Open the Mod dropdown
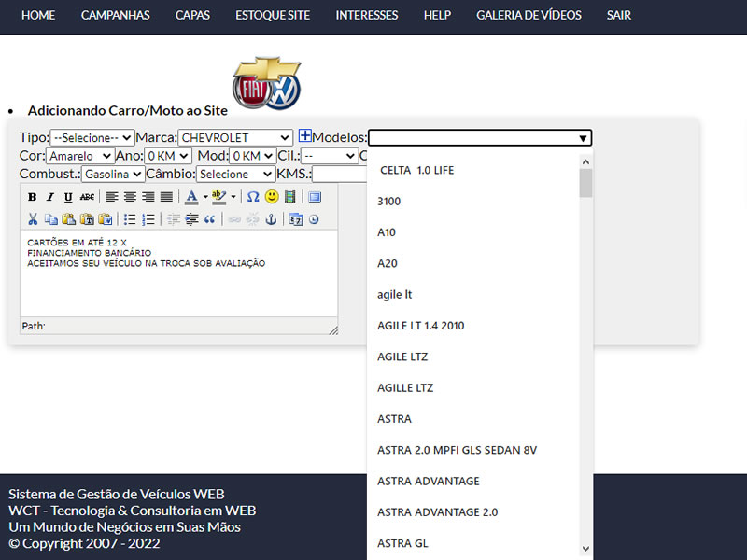This screenshot has height=560, width=747. [x=252, y=156]
